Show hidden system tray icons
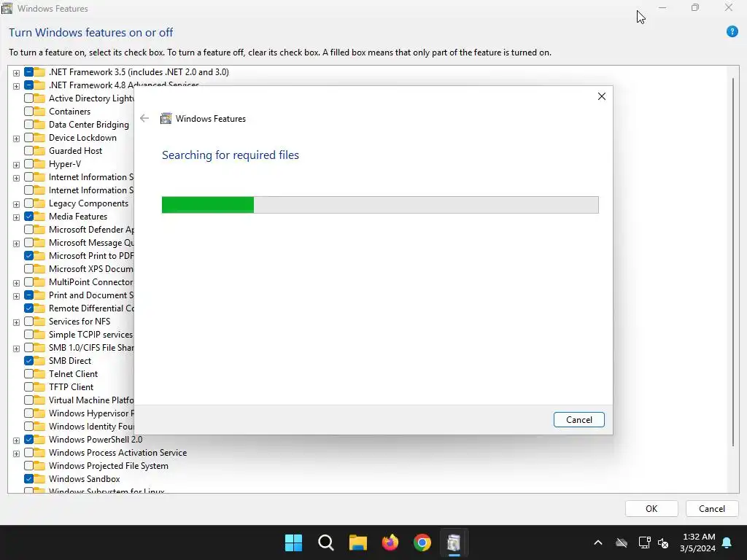Viewport: 747px width, 560px height. pos(598,542)
